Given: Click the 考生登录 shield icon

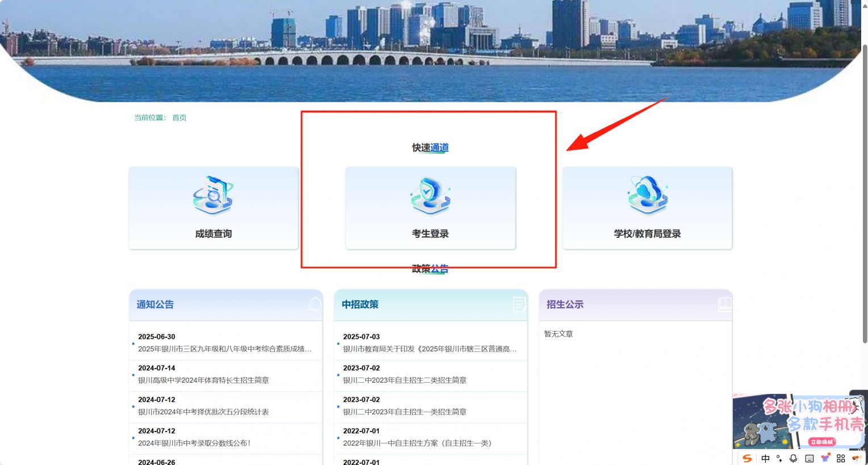Looking at the screenshot, I should pos(430,195).
